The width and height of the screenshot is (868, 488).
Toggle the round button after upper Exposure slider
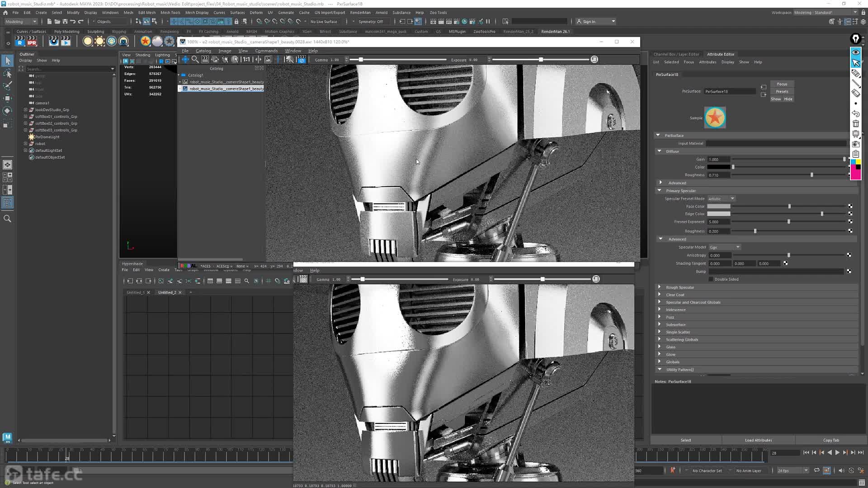click(594, 60)
